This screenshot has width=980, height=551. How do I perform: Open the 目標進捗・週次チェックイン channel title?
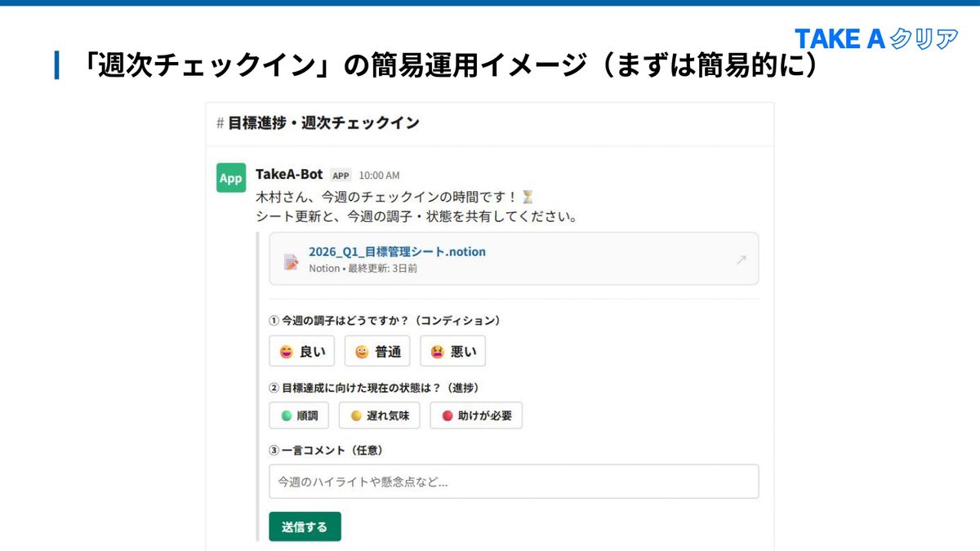point(323,123)
